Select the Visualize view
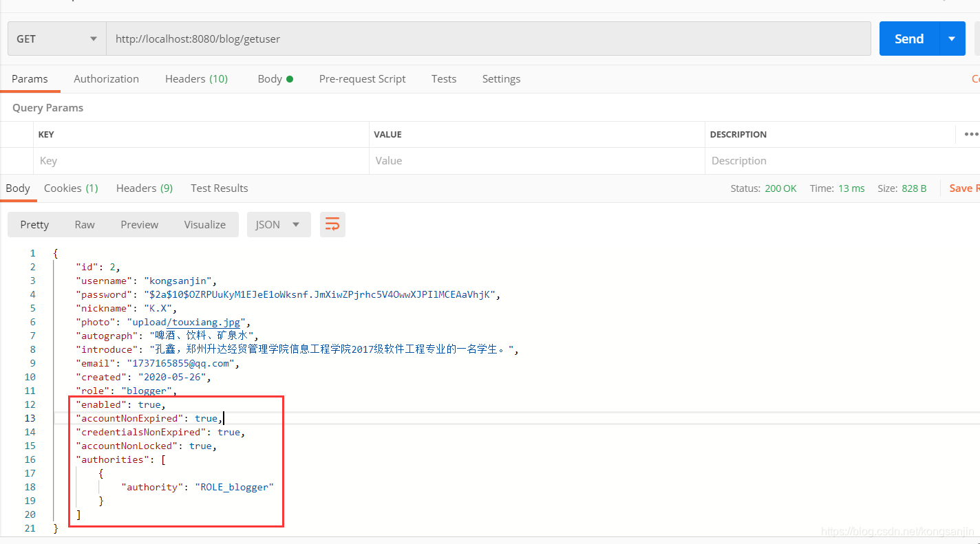Image resolution: width=980 pixels, height=544 pixels. pyautogui.click(x=205, y=225)
